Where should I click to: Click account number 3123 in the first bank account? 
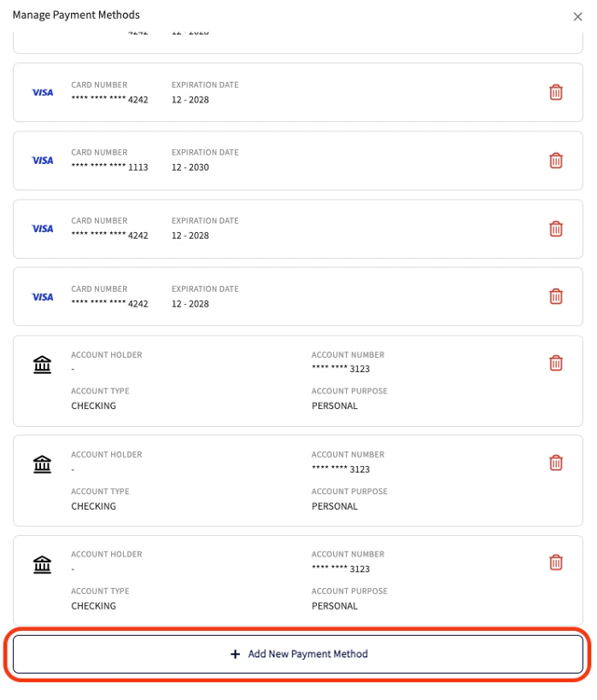coord(340,369)
